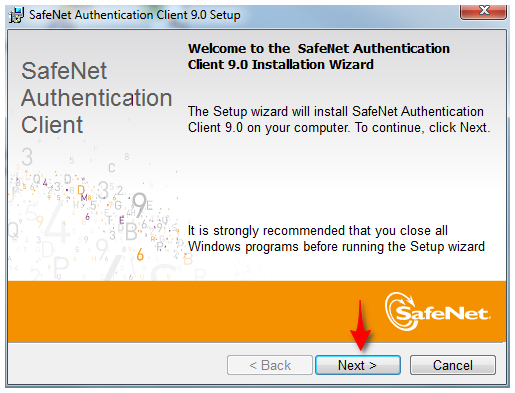Click the large 'SafeNet Authentication Client' side title
The width and height of the screenshot is (515, 393).
[x=96, y=98]
